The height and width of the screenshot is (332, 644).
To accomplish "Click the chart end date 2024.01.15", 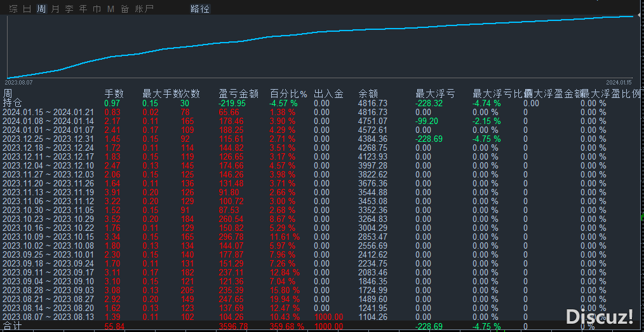I will (x=619, y=82).
